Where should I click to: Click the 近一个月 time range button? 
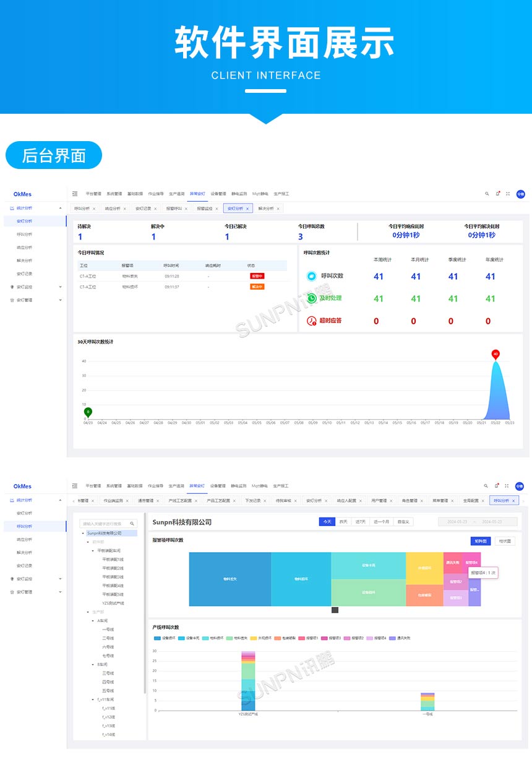click(381, 522)
